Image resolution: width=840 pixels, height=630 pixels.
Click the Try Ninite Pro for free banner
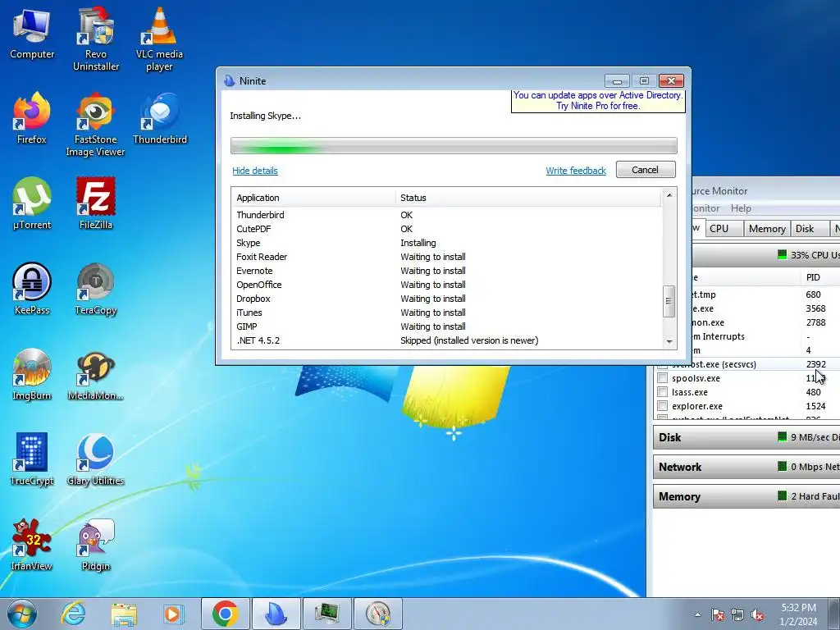598,101
